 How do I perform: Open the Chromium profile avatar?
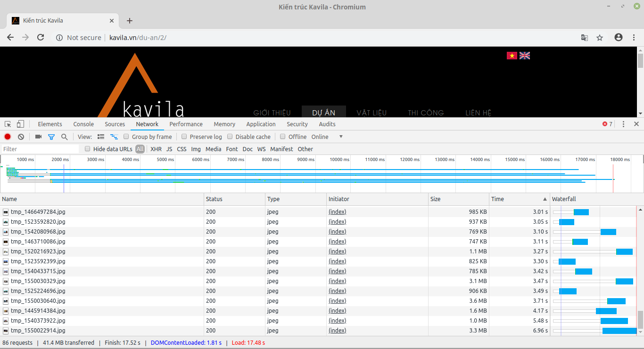(619, 38)
